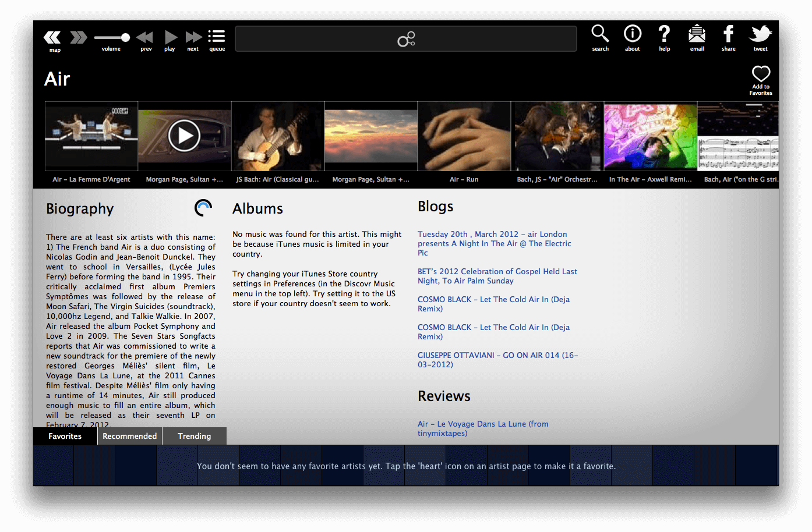Click the biography refresh spinner icon
Image resolution: width=812 pixels, height=532 pixels.
click(203, 208)
